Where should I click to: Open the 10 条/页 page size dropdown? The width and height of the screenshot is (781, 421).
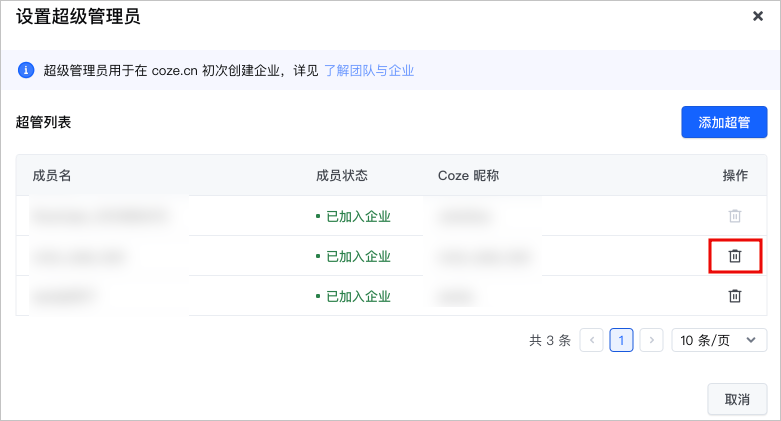(719, 340)
